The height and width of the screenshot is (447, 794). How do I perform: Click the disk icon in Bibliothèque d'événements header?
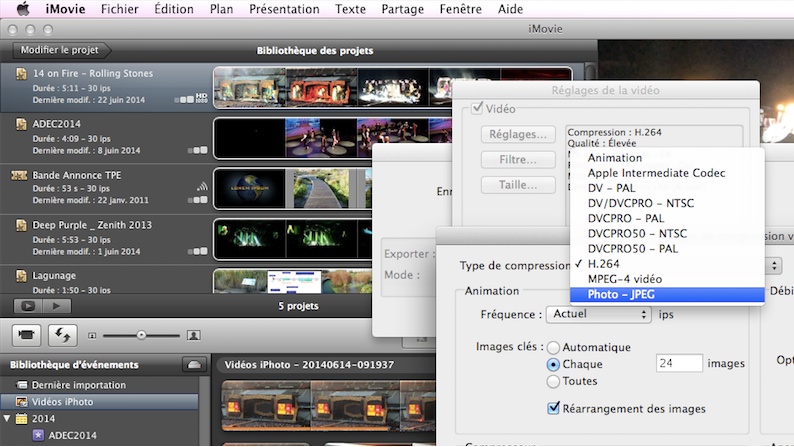(x=194, y=364)
